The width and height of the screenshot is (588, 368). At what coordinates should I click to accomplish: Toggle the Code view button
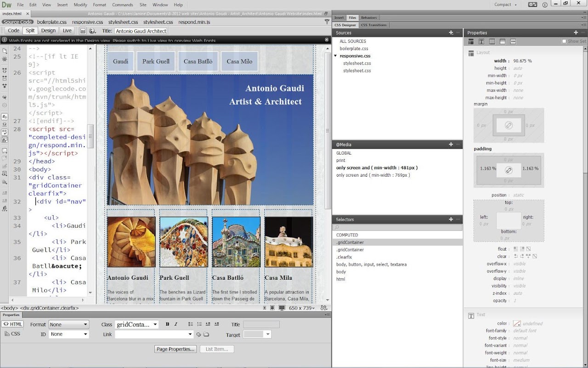(x=14, y=31)
